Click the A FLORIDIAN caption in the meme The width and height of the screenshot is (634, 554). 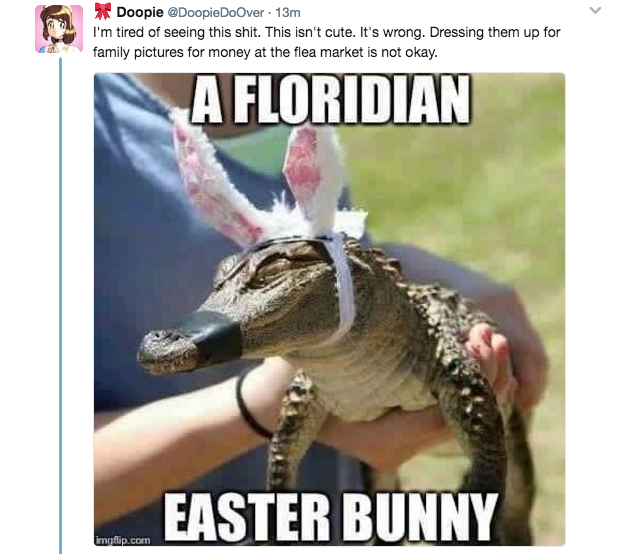click(330, 99)
